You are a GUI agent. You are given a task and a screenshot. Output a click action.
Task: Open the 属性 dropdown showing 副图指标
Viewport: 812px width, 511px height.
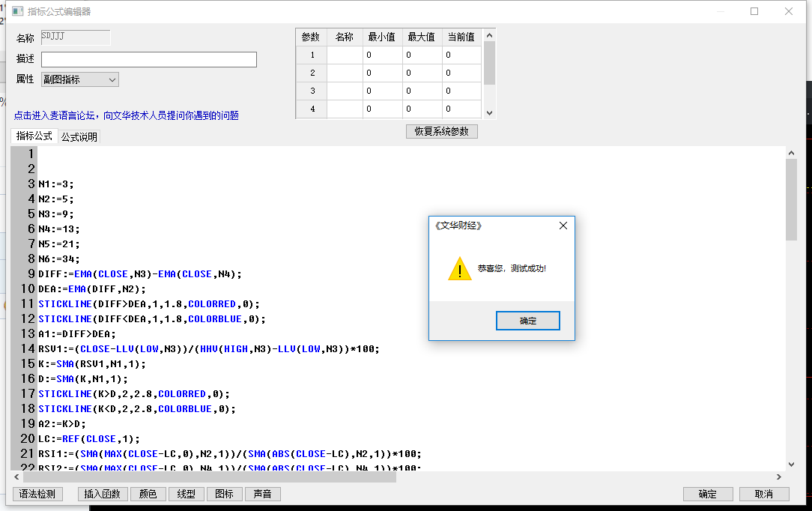coord(79,79)
